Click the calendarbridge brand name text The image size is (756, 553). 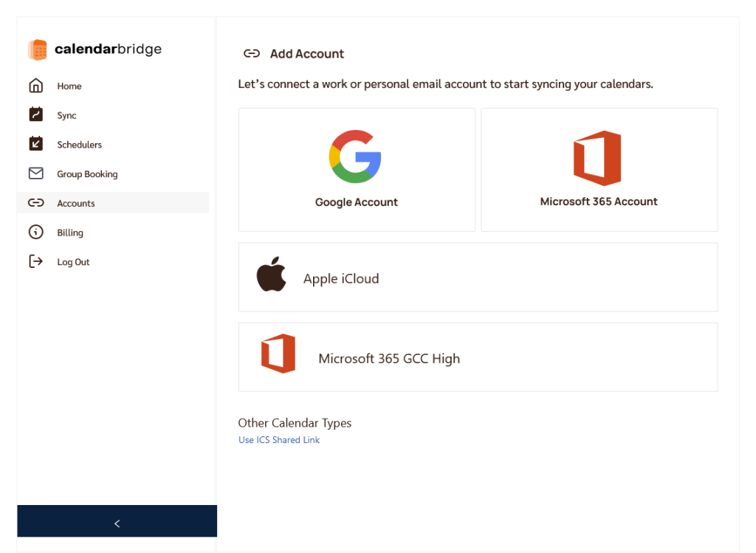108,49
